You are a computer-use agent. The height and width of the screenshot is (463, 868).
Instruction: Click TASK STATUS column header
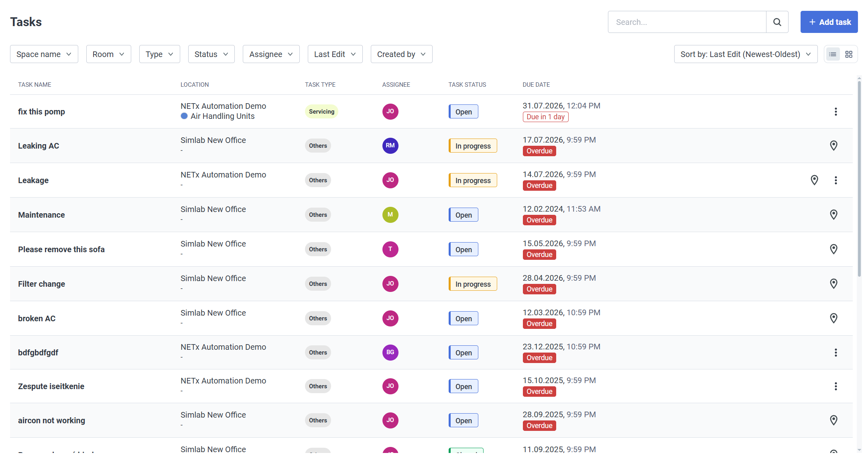(467, 85)
